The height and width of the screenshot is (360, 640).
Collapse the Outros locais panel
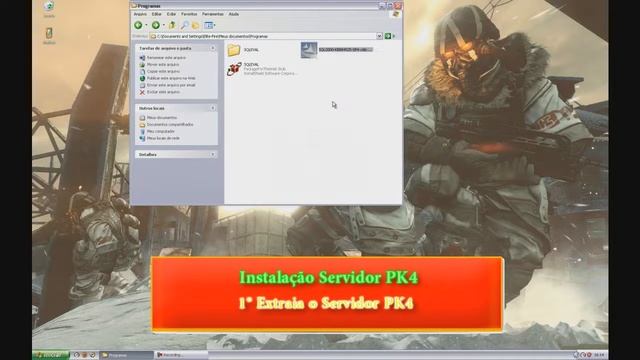tap(213, 108)
